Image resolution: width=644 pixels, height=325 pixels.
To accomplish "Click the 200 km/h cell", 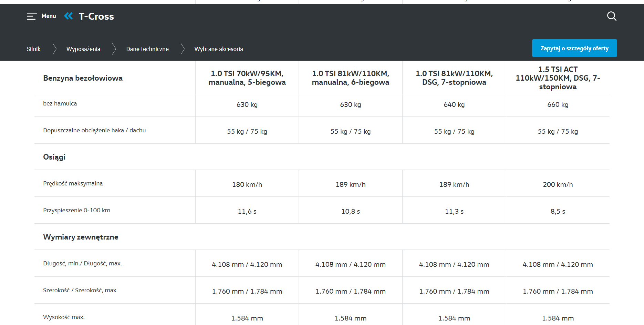I will click(558, 184).
